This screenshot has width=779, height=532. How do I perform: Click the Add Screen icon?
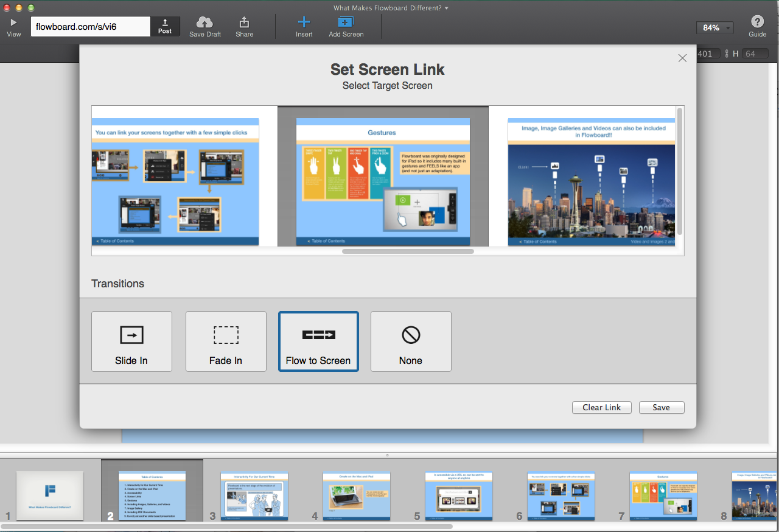click(346, 23)
